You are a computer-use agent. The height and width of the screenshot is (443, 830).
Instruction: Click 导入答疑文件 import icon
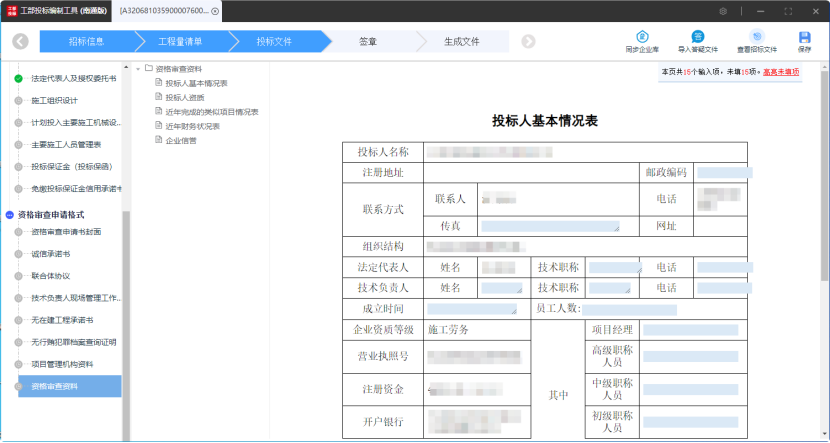pos(697,37)
